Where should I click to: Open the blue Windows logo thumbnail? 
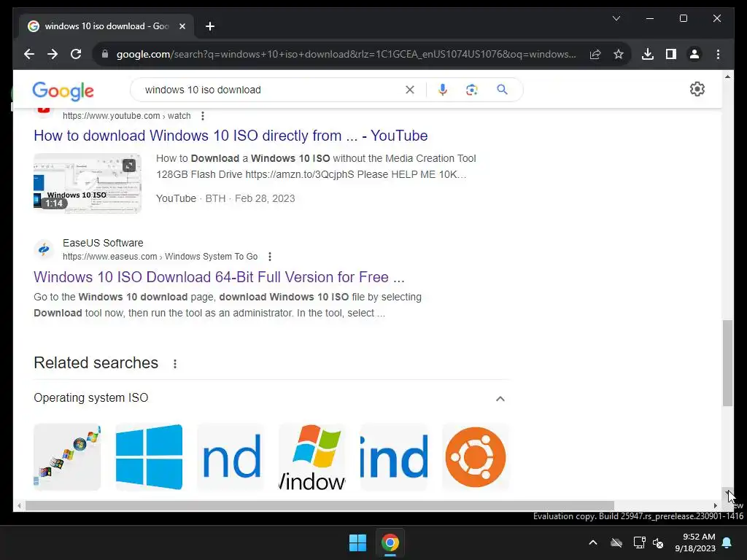[x=149, y=457]
